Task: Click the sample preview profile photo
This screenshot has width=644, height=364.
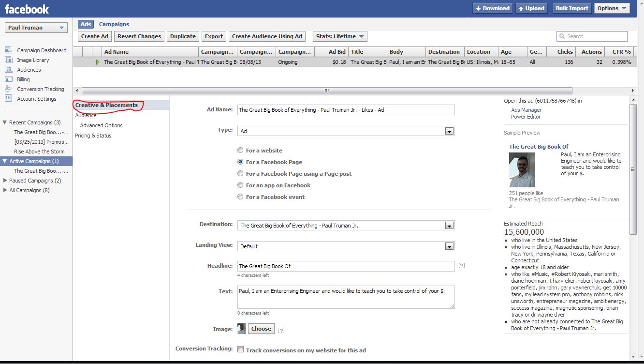Action: click(522, 170)
